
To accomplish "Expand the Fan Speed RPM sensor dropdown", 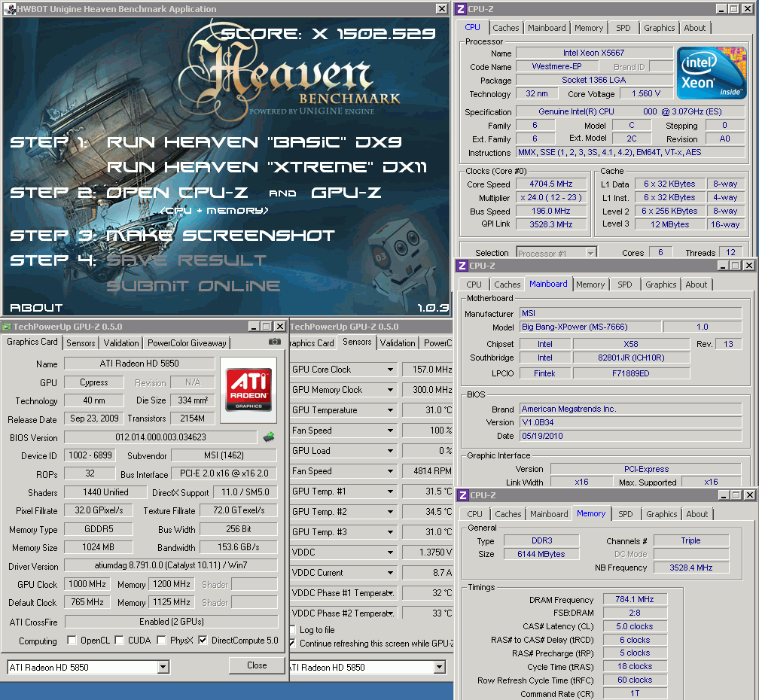I will pyautogui.click(x=390, y=471).
